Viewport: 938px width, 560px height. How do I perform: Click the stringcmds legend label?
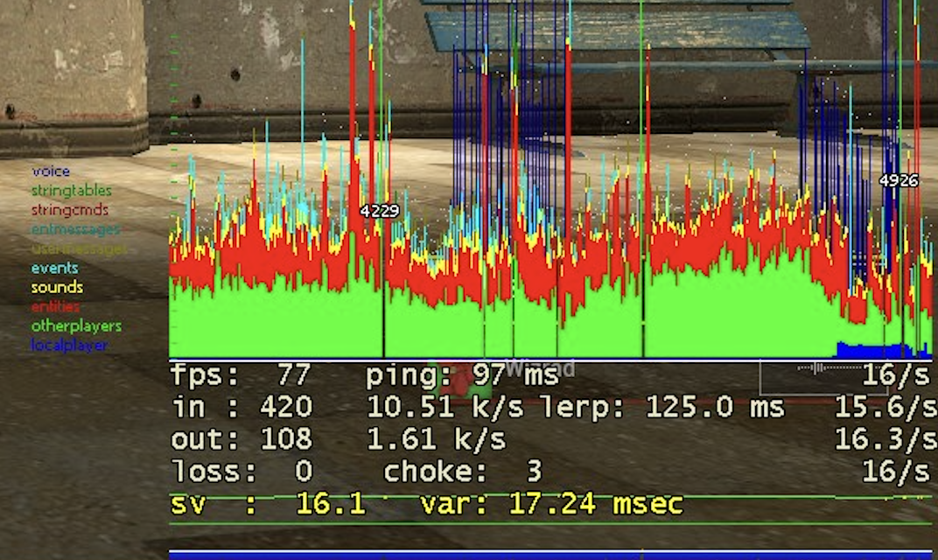(68, 209)
